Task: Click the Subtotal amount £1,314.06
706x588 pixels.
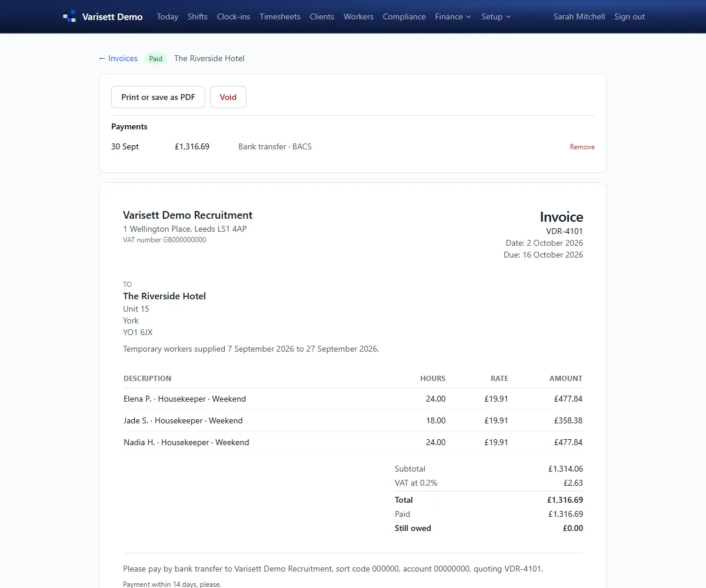Action: 565,469
